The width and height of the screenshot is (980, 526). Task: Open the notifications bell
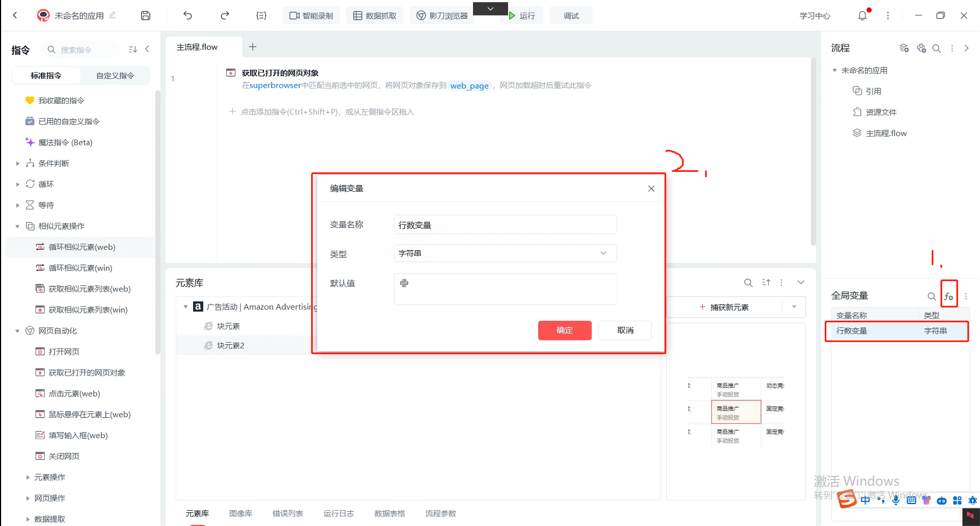[863, 15]
